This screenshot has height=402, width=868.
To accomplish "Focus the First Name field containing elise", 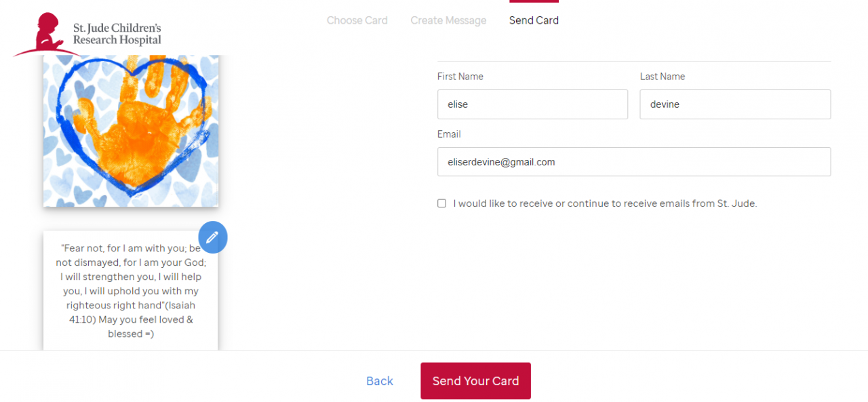I will (532, 104).
